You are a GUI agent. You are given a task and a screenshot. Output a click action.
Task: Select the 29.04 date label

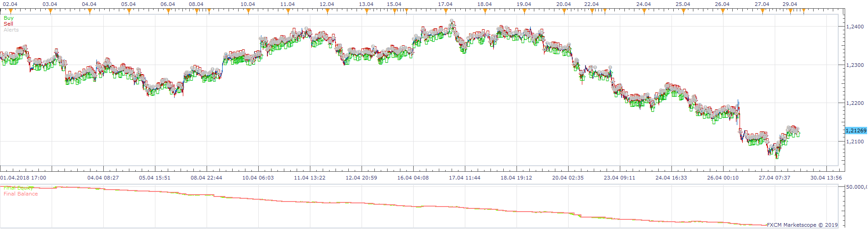(790, 4)
